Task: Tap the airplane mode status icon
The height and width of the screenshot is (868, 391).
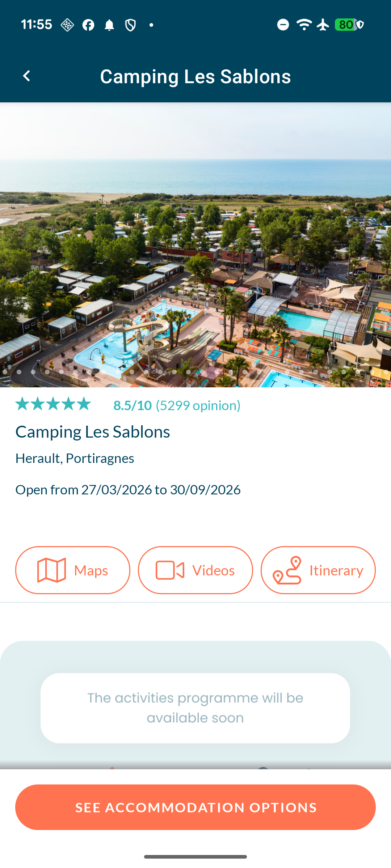Action: pyautogui.click(x=323, y=25)
